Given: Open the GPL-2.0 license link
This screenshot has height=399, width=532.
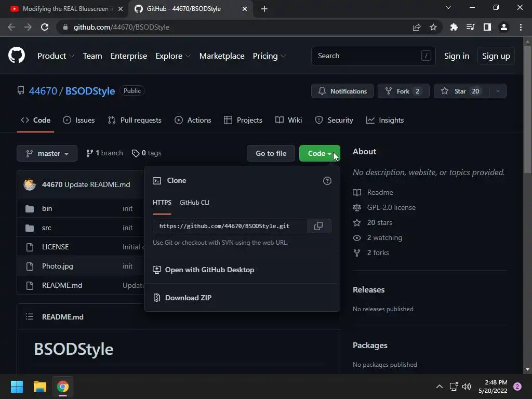Looking at the screenshot, I should pyautogui.click(x=392, y=207).
